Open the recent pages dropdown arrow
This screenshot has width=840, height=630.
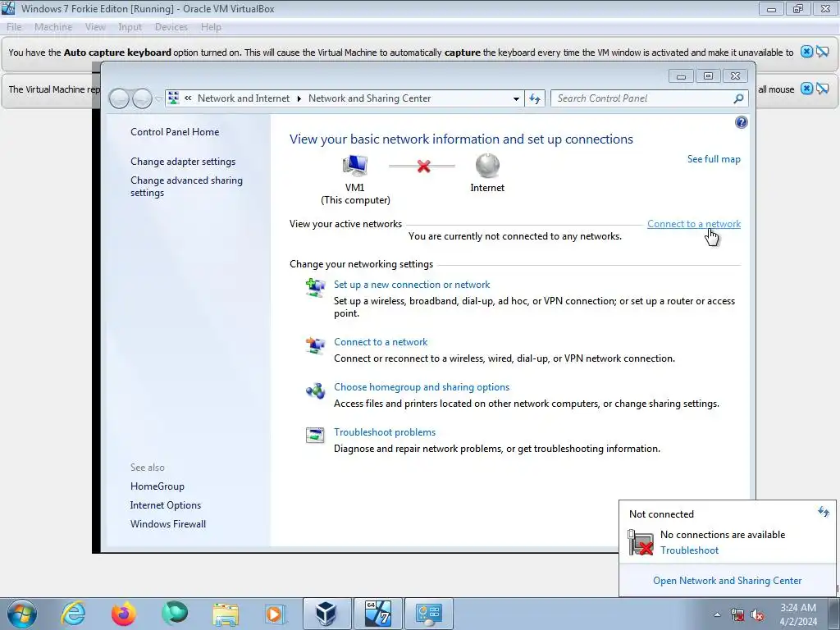point(158,98)
